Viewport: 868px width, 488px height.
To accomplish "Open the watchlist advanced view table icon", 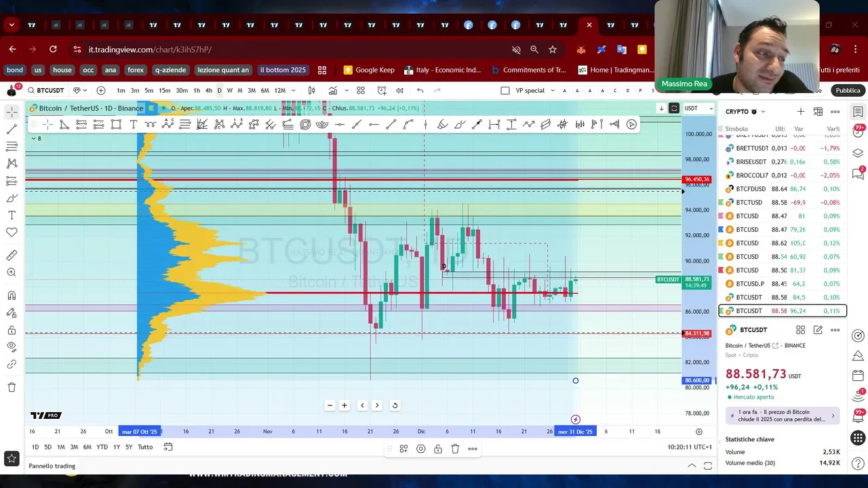I will pyautogui.click(x=818, y=112).
